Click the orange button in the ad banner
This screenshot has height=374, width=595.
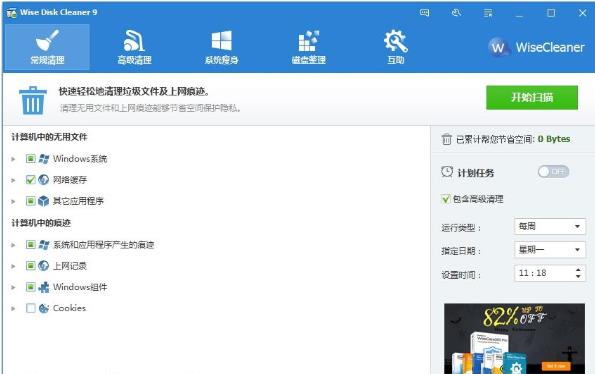coord(556,366)
